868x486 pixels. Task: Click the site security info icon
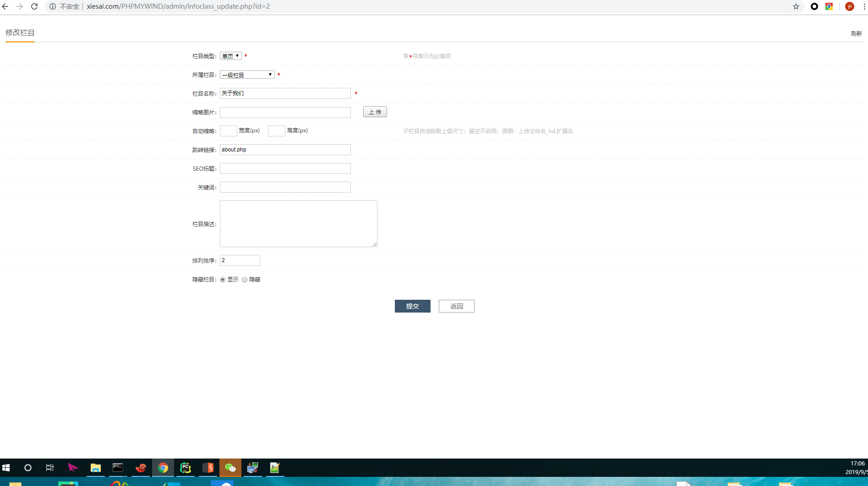coord(53,6)
